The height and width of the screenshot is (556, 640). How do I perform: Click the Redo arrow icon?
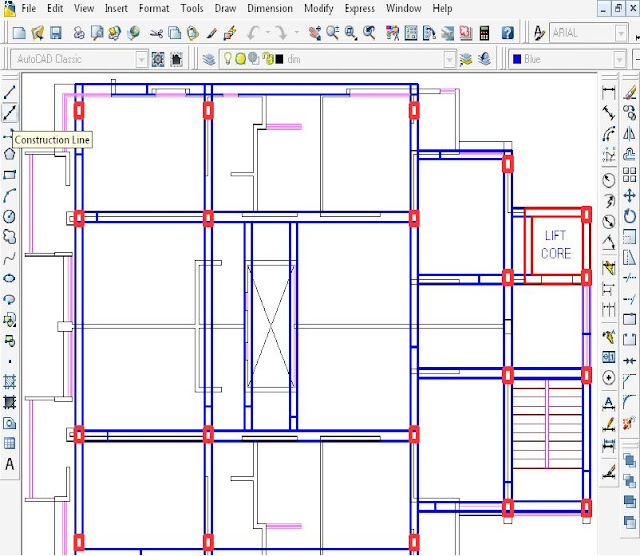pyautogui.click(x=282, y=33)
